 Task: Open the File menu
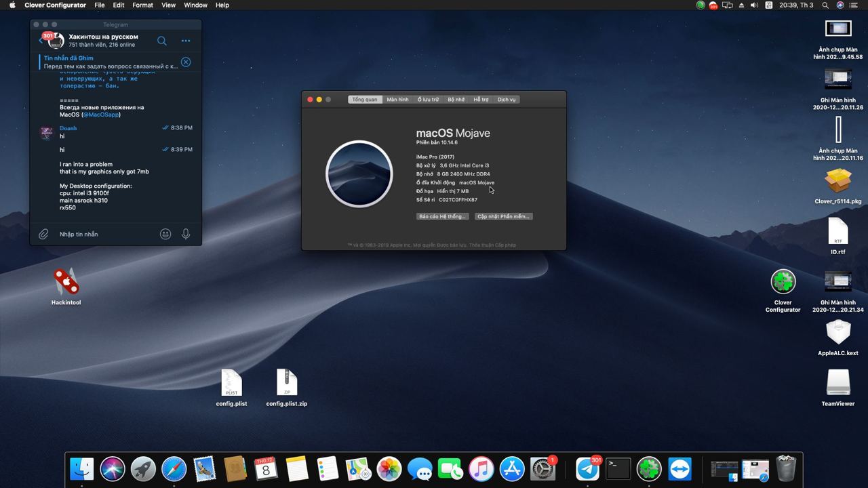pos(99,5)
